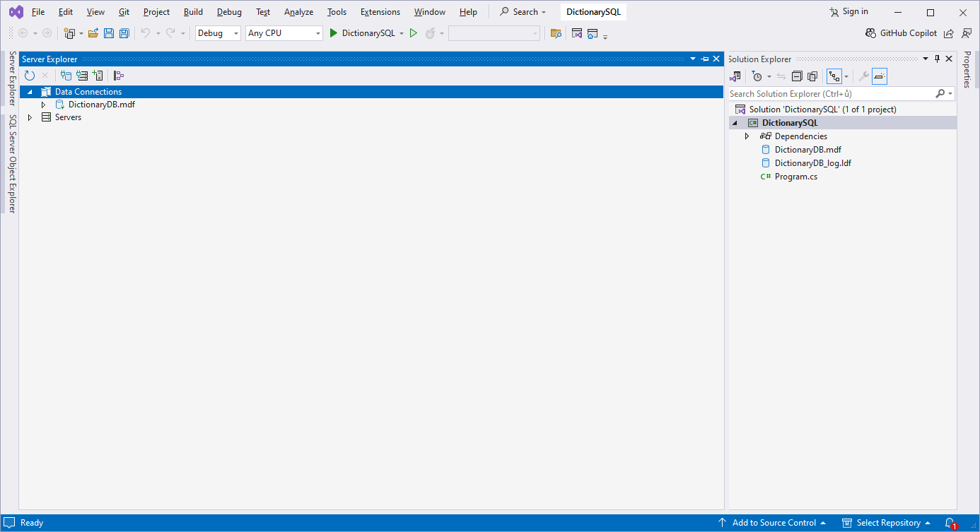This screenshot has width=980, height=532.
Task: Open the Connect to Database icon
Action: 66,75
